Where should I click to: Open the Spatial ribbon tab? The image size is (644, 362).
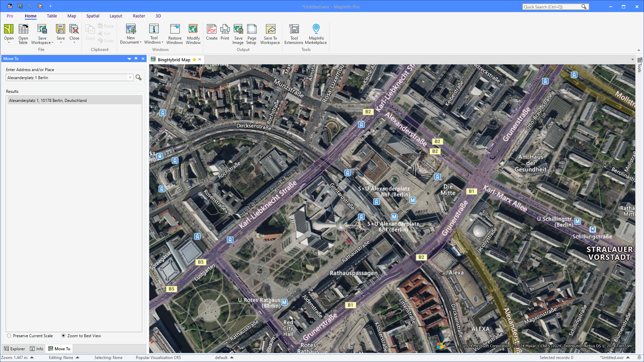click(x=93, y=16)
